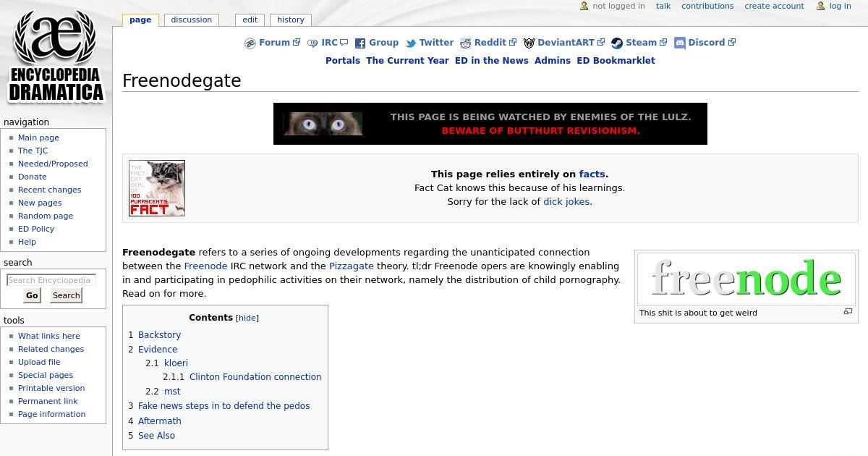This screenshot has height=456, width=868.
Task: Click the Steam logo icon
Action: [x=617, y=43]
